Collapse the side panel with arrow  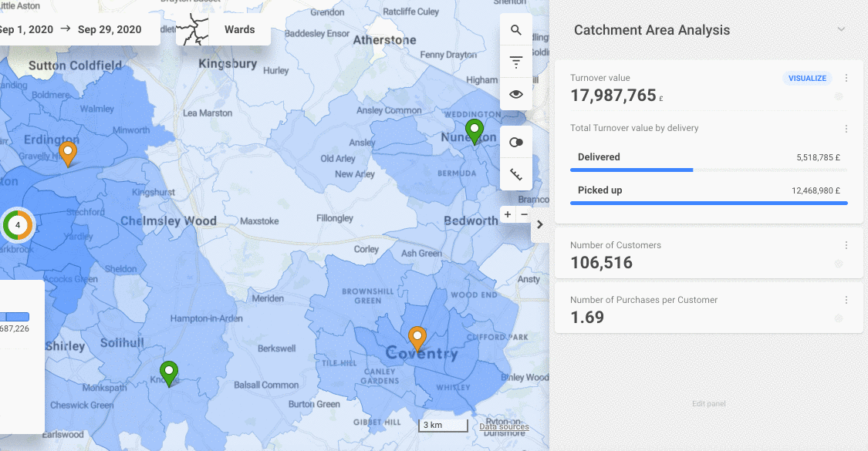point(540,224)
